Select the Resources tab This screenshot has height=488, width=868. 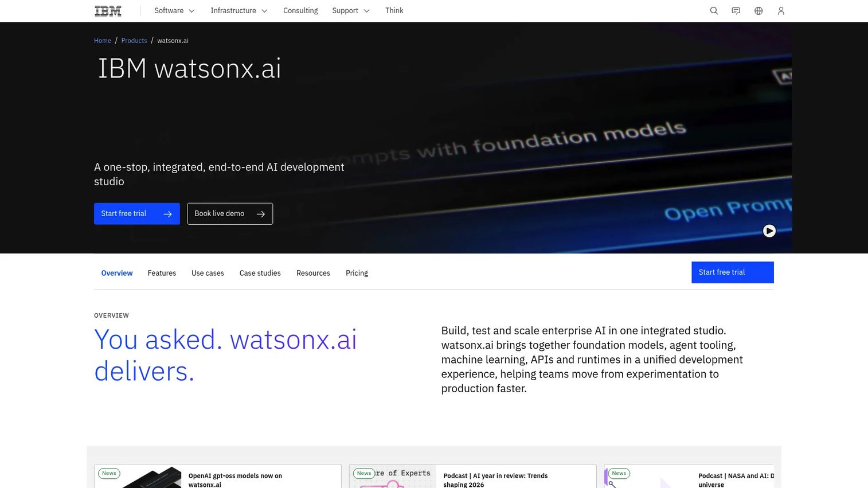[x=313, y=273]
